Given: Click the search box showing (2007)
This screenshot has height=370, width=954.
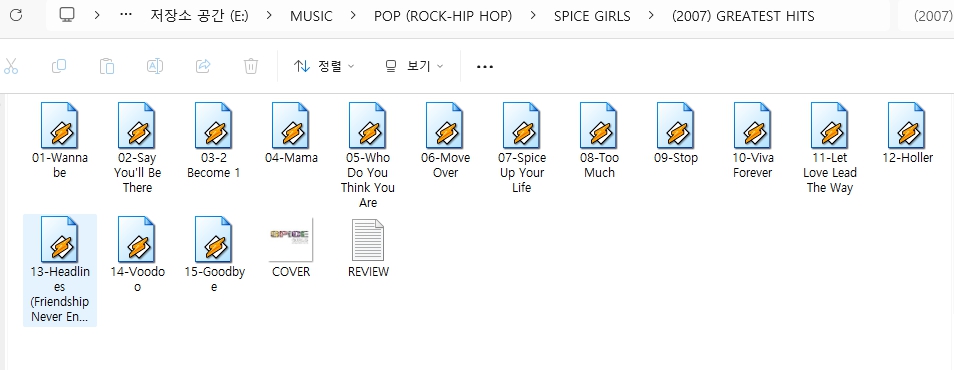Looking at the screenshot, I should (x=926, y=16).
